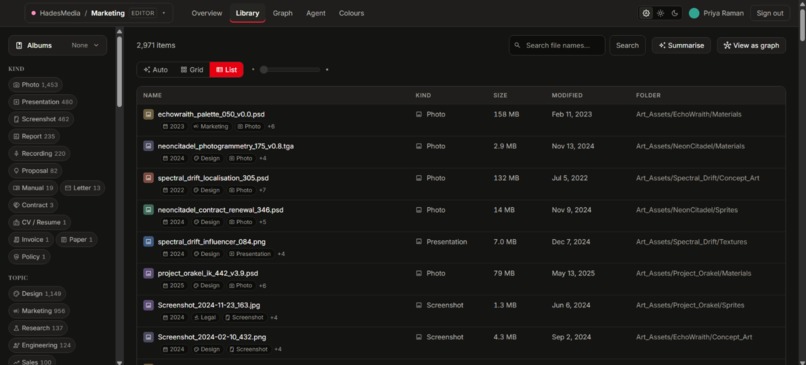
Task: Click the Albums book icon
Action: [x=19, y=45]
